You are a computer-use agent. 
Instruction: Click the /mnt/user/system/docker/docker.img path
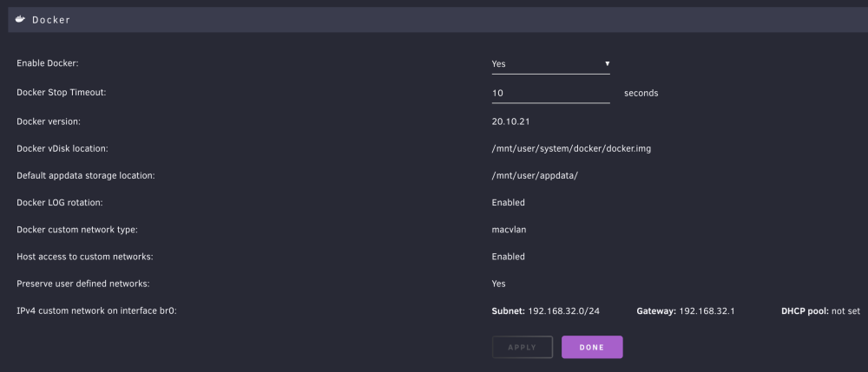(x=571, y=148)
